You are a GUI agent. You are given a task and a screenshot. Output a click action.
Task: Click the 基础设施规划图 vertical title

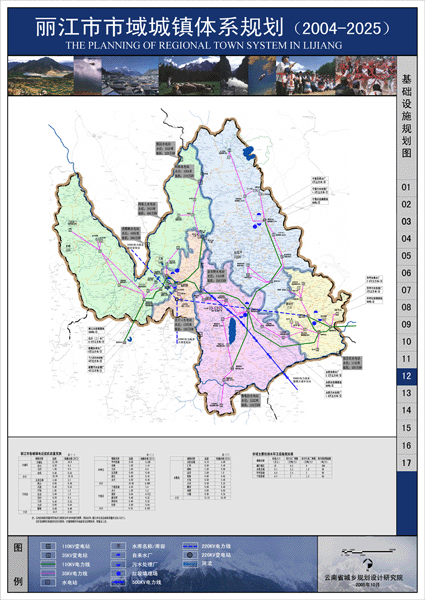click(x=406, y=116)
